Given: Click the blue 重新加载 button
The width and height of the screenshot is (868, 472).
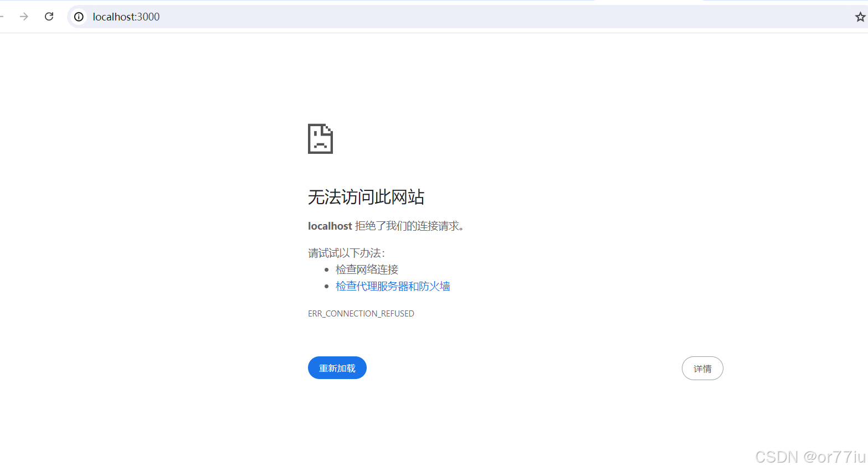Looking at the screenshot, I should click(x=337, y=368).
